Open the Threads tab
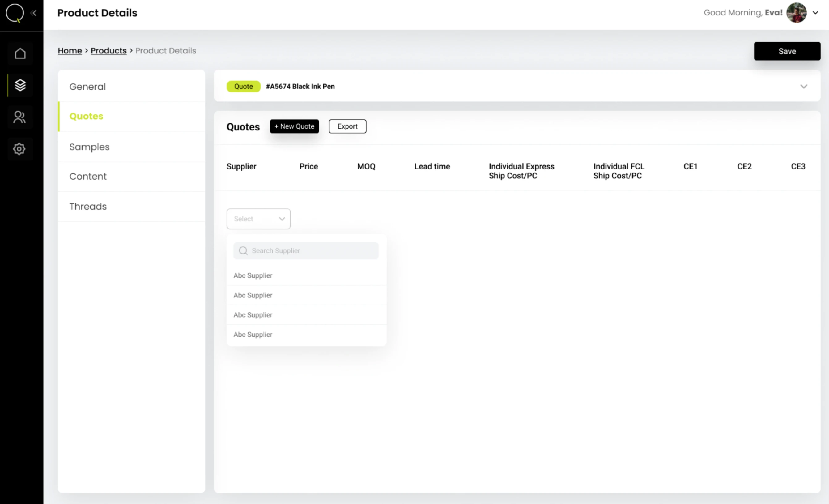Image resolution: width=829 pixels, height=504 pixels. coord(88,206)
